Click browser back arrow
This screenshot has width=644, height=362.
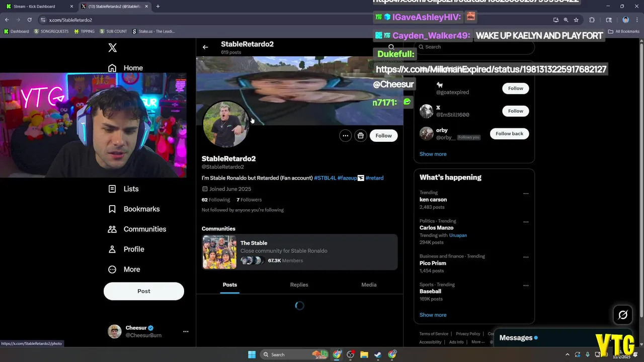7,20
